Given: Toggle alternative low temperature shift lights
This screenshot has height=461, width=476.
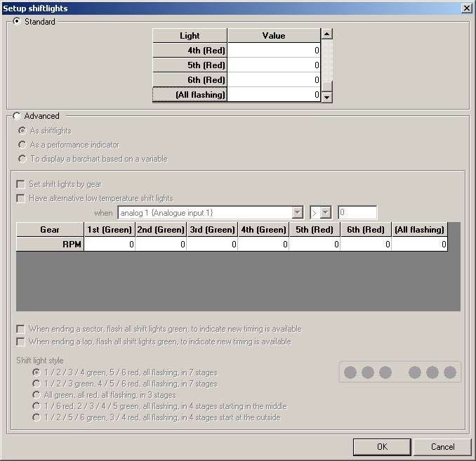Looking at the screenshot, I should [x=21, y=198].
